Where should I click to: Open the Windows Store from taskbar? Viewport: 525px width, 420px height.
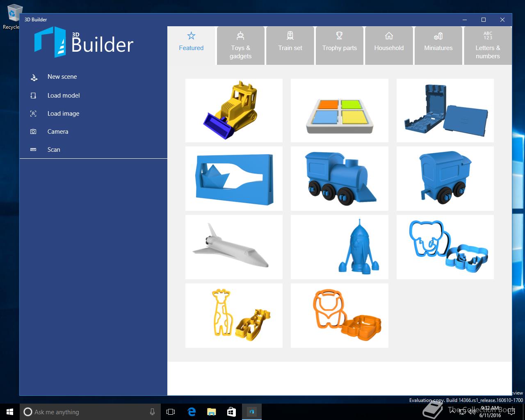232,412
